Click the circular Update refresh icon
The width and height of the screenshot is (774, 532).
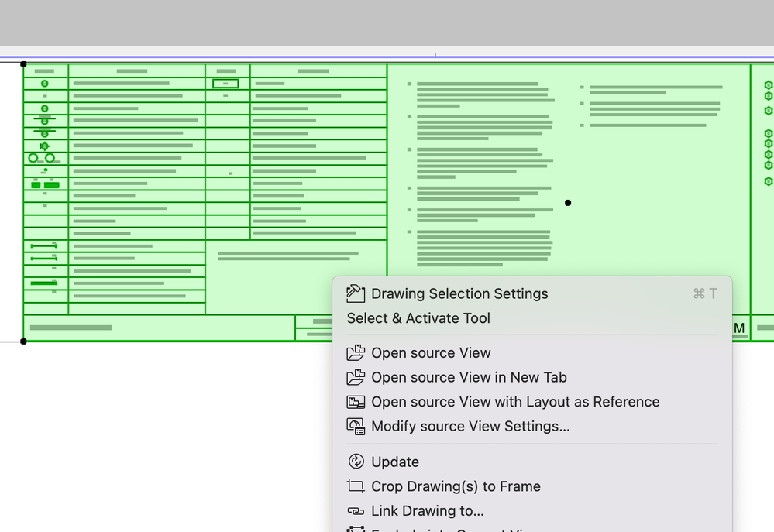pos(356,462)
